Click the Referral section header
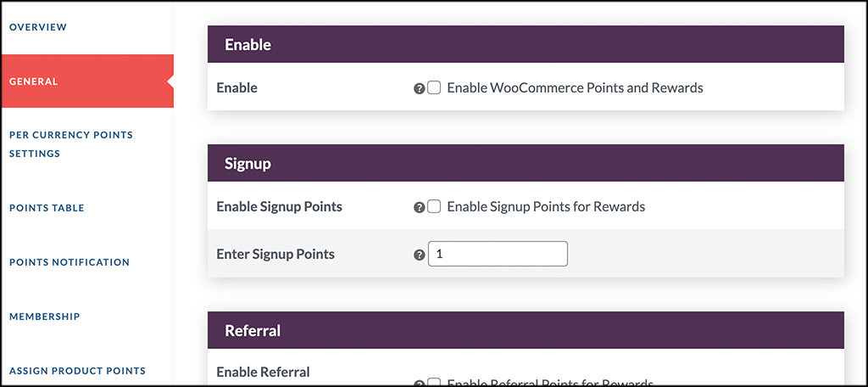 [526, 330]
